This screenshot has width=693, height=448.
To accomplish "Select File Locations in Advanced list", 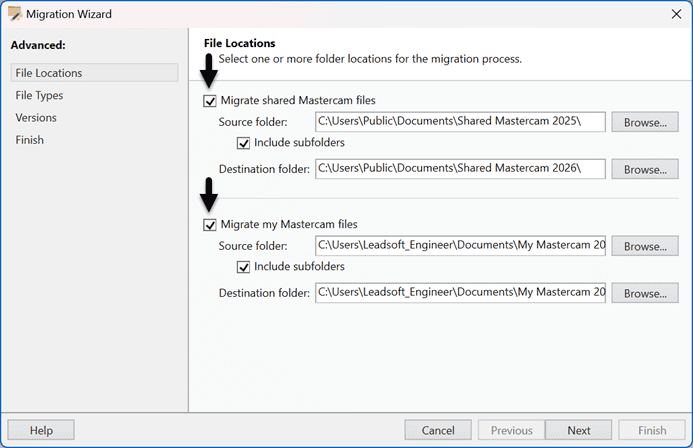I will pyautogui.click(x=94, y=73).
